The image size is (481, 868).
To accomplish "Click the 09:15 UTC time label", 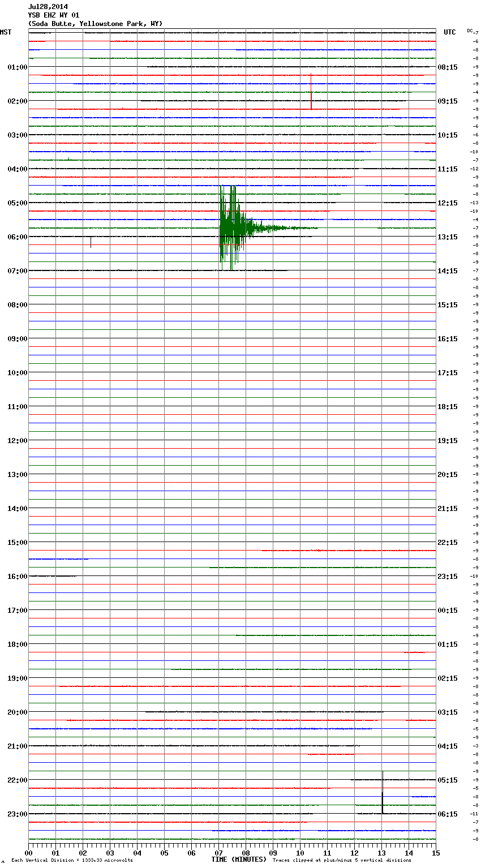I will [x=448, y=101].
